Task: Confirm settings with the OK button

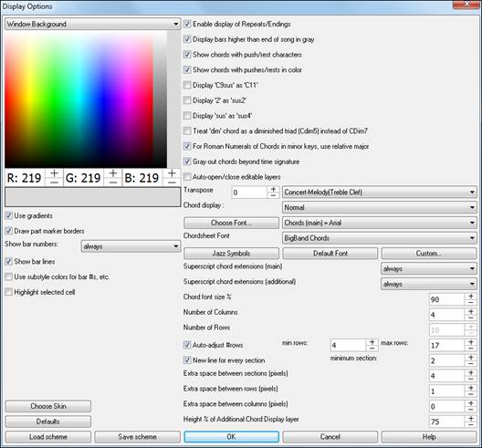Action: point(231,437)
